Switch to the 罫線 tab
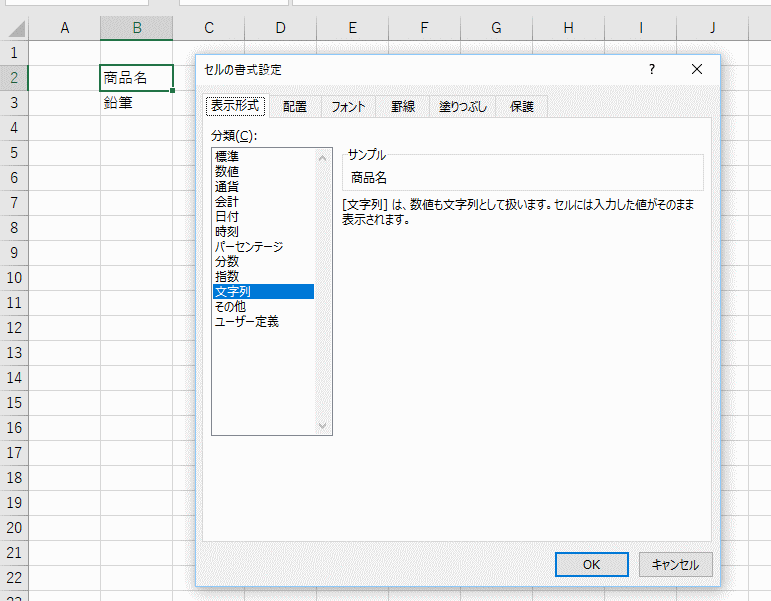The image size is (771, 601). tap(402, 107)
